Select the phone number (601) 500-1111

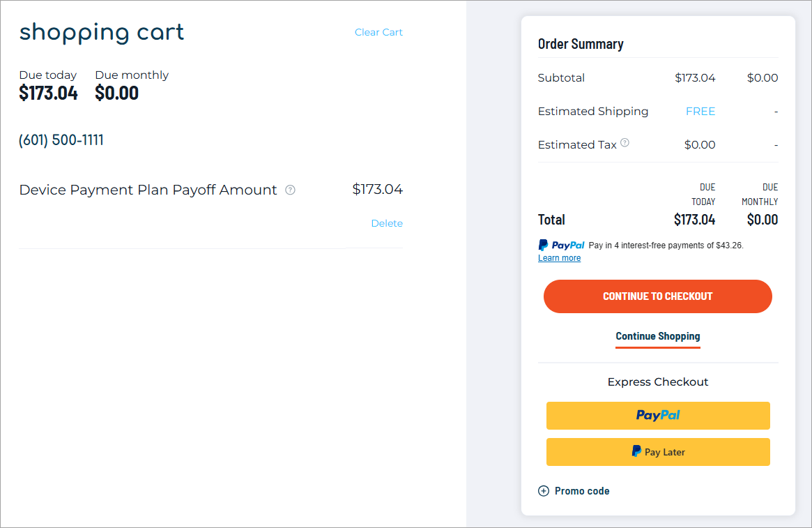(x=61, y=139)
